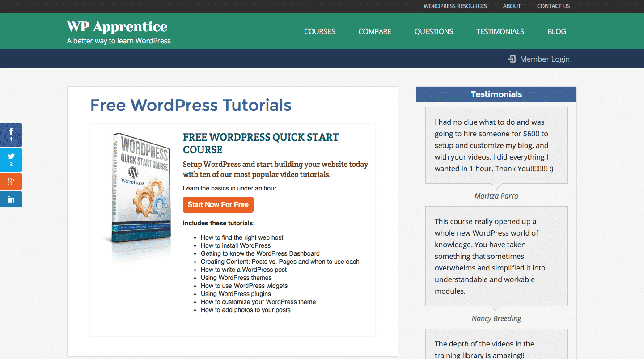The width and height of the screenshot is (644, 359).
Task: Share on Google Plus sidebar icon
Action: click(11, 182)
